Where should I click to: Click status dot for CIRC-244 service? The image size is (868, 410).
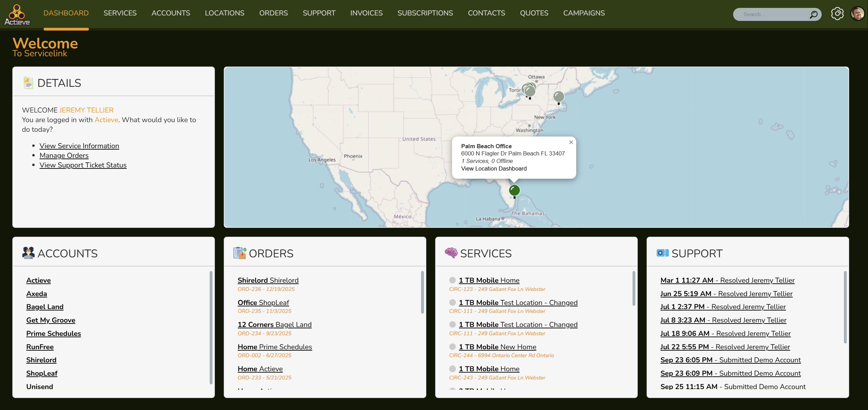point(452,347)
